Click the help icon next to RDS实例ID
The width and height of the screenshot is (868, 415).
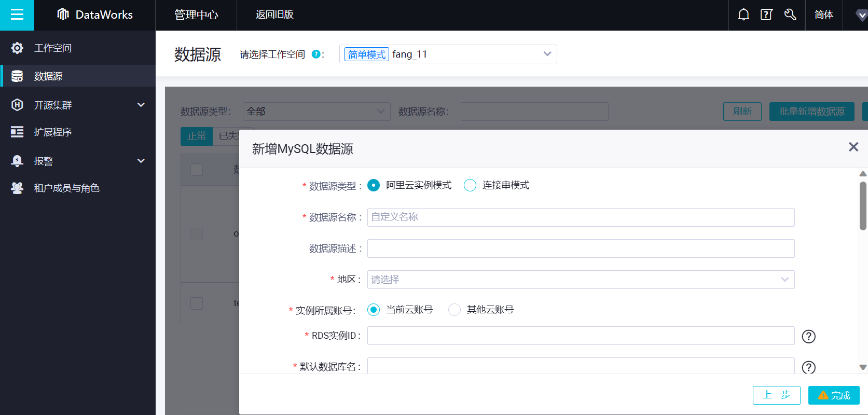click(x=808, y=336)
